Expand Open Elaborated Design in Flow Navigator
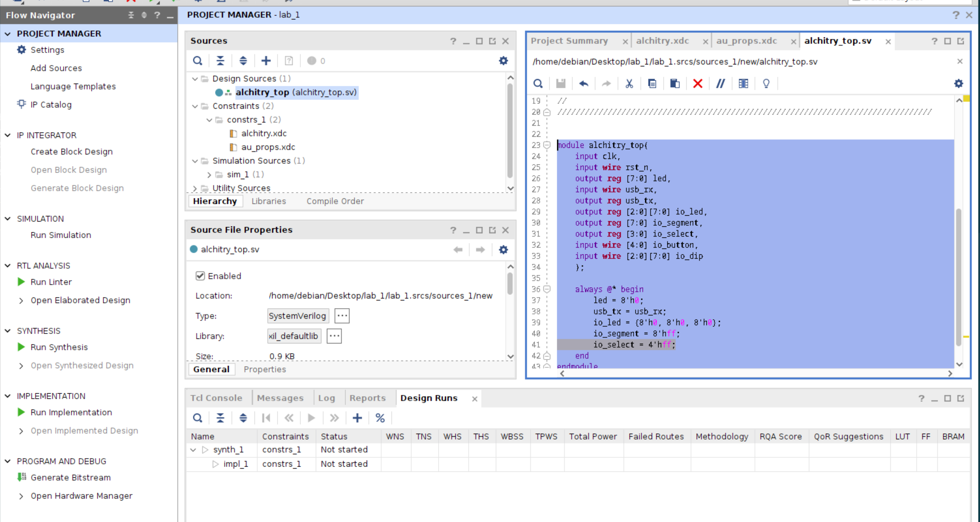Viewport: 980px width, 522px height. [21, 300]
